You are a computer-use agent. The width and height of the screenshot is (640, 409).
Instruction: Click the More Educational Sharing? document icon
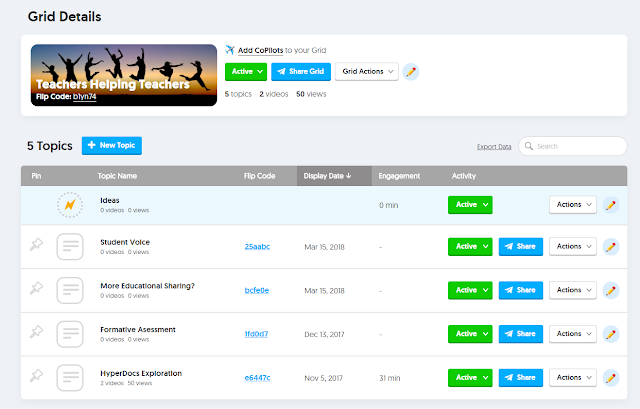pos(70,290)
